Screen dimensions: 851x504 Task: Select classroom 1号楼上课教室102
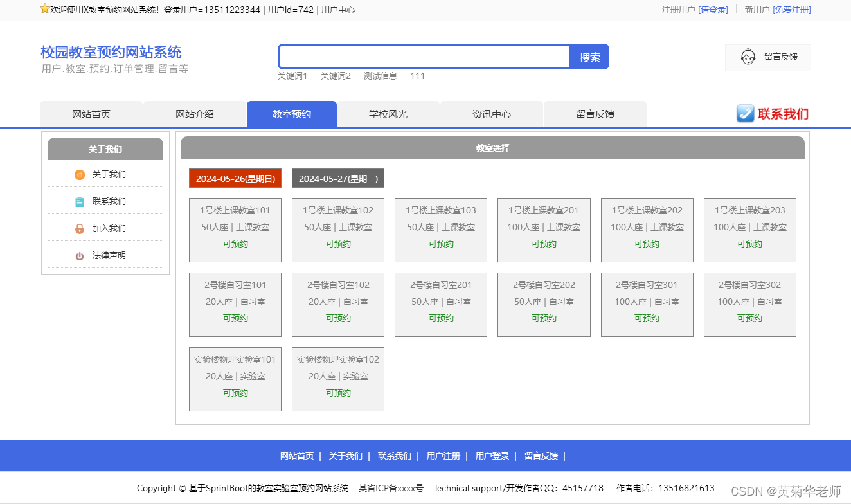pyautogui.click(x=338, y=230)
